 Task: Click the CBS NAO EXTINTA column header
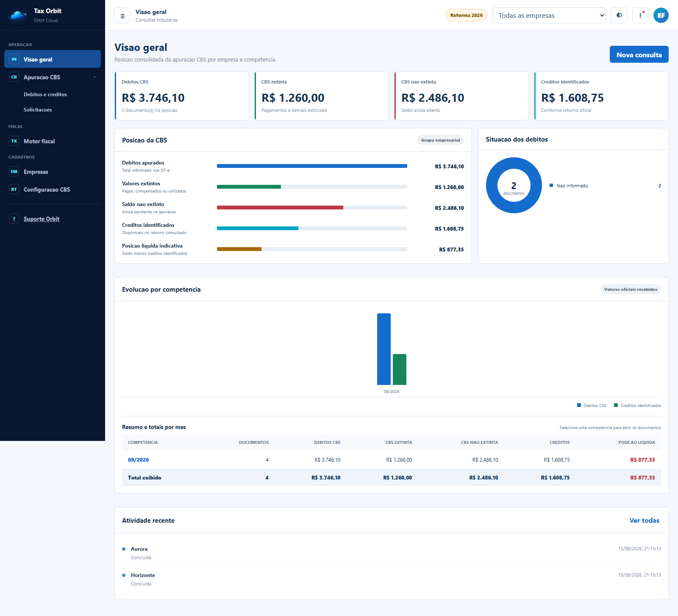(479, 442)
